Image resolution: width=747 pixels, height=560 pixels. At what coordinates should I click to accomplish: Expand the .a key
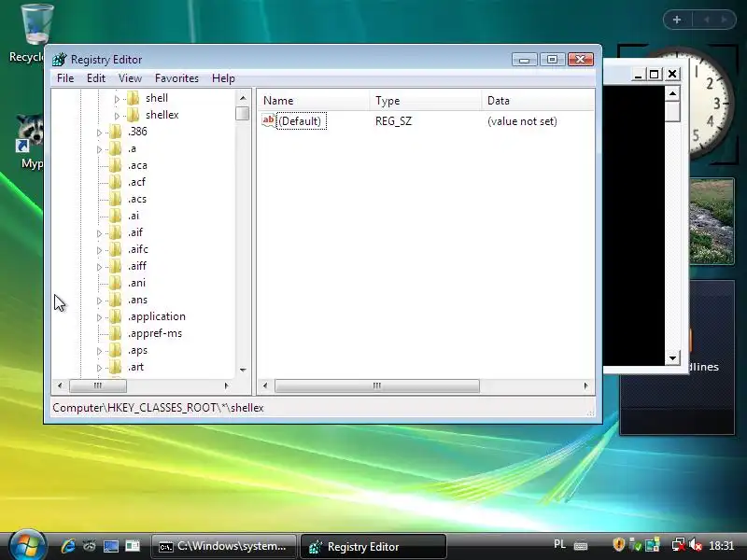point(99,149)
